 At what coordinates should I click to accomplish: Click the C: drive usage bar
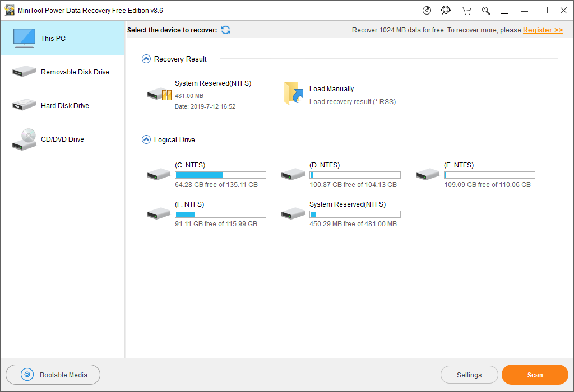coord(220,175)
